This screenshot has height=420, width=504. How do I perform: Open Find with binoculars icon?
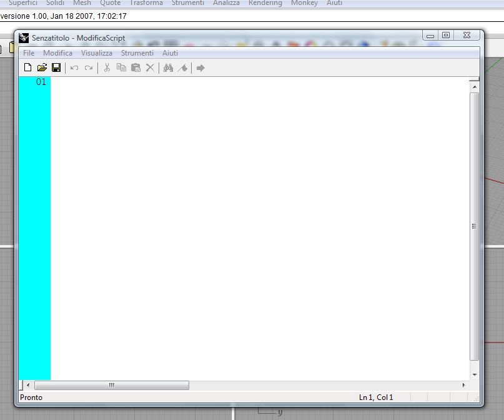[x=168, y=67]
